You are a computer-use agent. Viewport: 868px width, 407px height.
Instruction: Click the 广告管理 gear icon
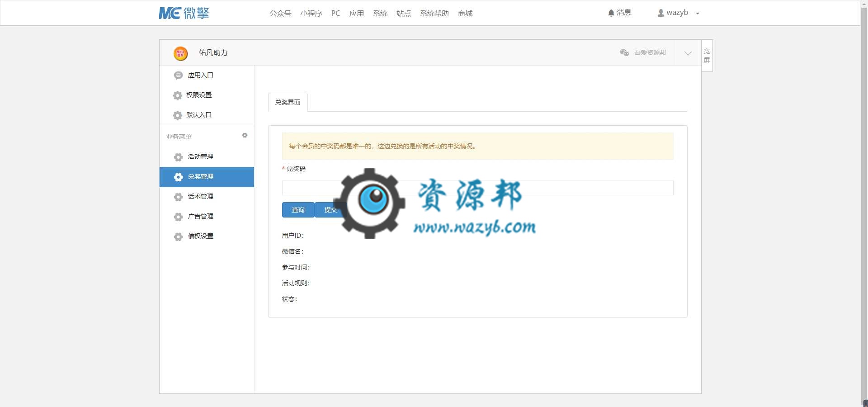(178, 217)
